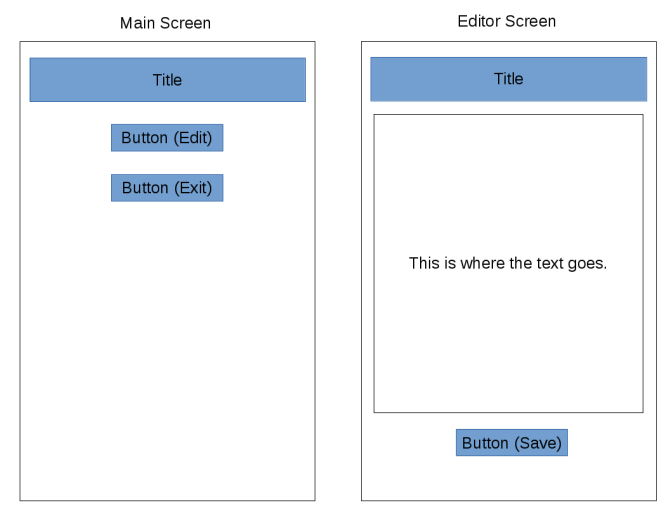The width and height of the screenshot is (670, 517).
Task: Quit via the Exit button
Action: click(x=167, y=188)
